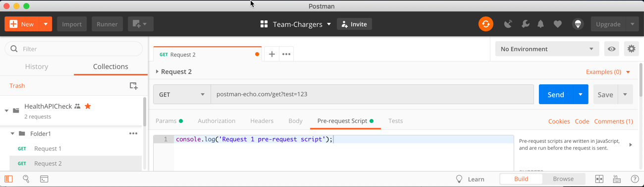Switch to the Params tab

(169, 121)
